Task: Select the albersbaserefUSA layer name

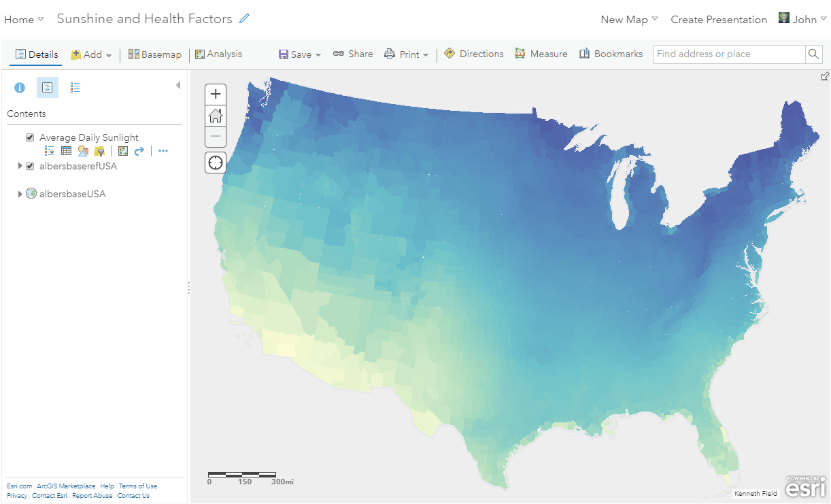Action: pos(78,166)
